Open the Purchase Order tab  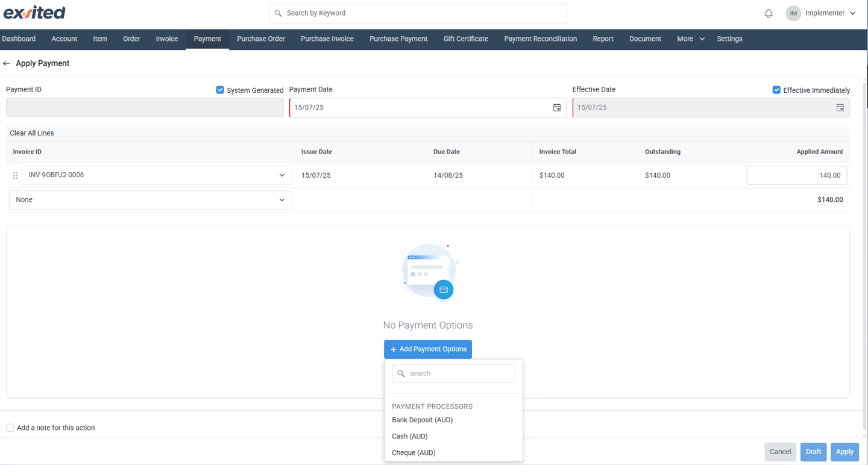click(x=261, y=39)
